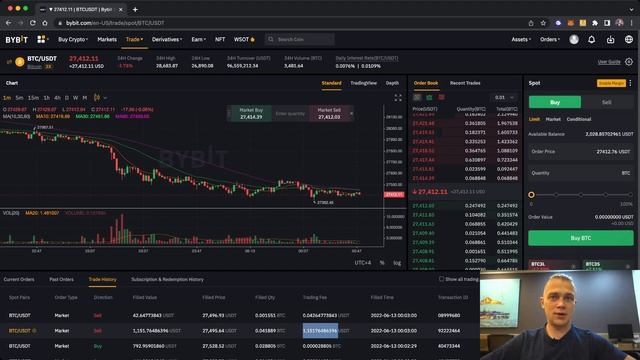Select the Market order type tab
The width and height of the screenshot is (640, 360).
[x=553, y=119]
